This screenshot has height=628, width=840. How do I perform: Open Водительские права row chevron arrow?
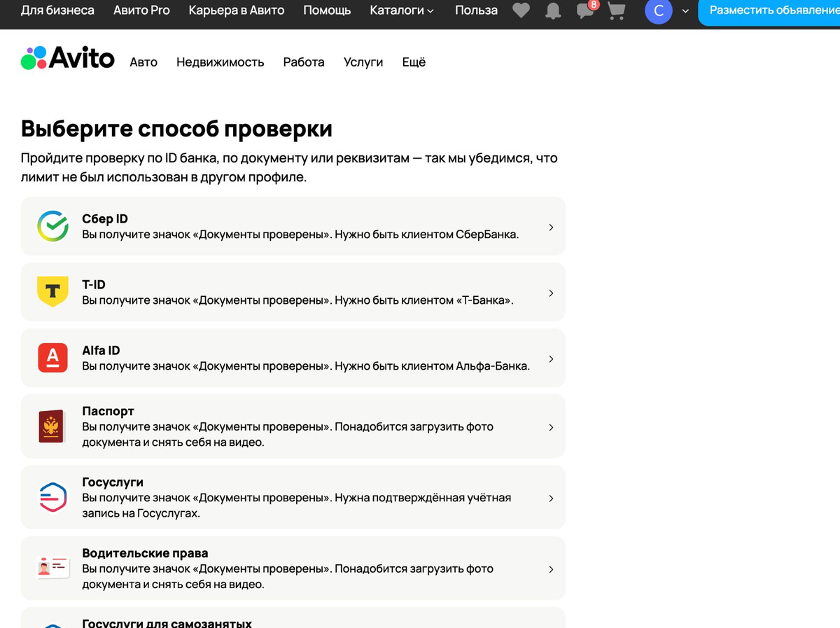(x=552, y=569)
